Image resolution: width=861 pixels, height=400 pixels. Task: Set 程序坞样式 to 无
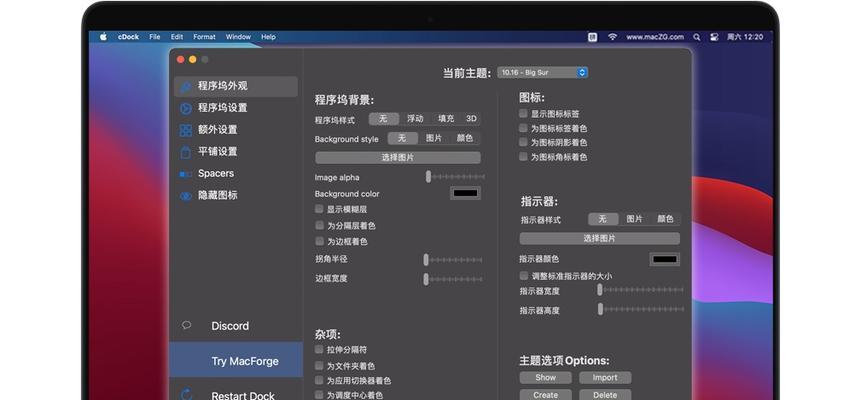(x=383, y=119)
